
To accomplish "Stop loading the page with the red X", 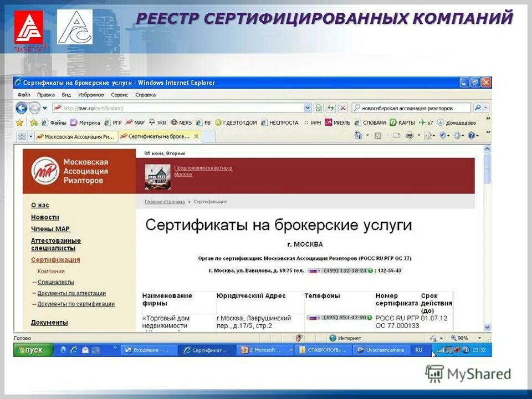I will pyautogui.click(x=342, y=107).
